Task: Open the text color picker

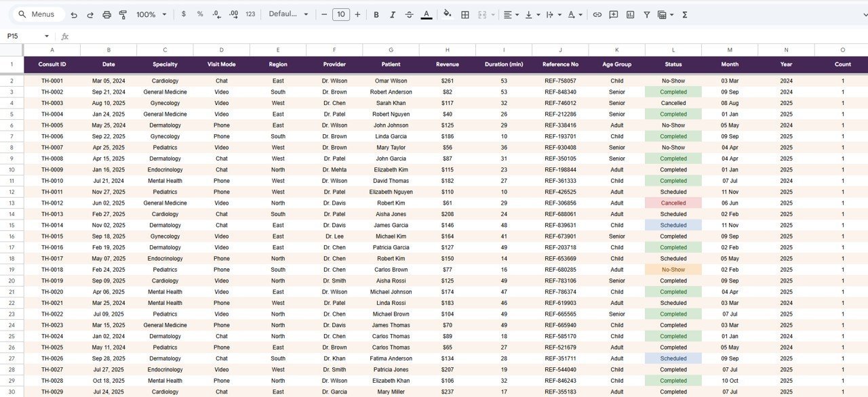Action: [x=426, y=14]
